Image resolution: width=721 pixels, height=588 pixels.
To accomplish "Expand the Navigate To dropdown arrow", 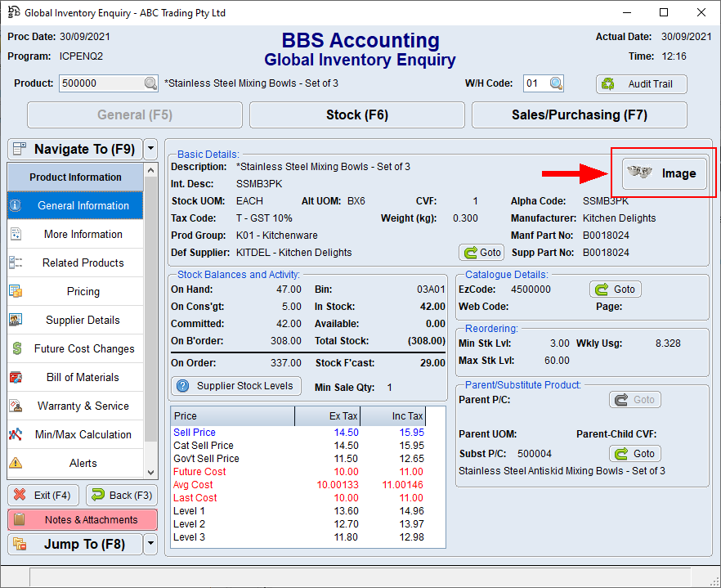I will tap(150, 149).
